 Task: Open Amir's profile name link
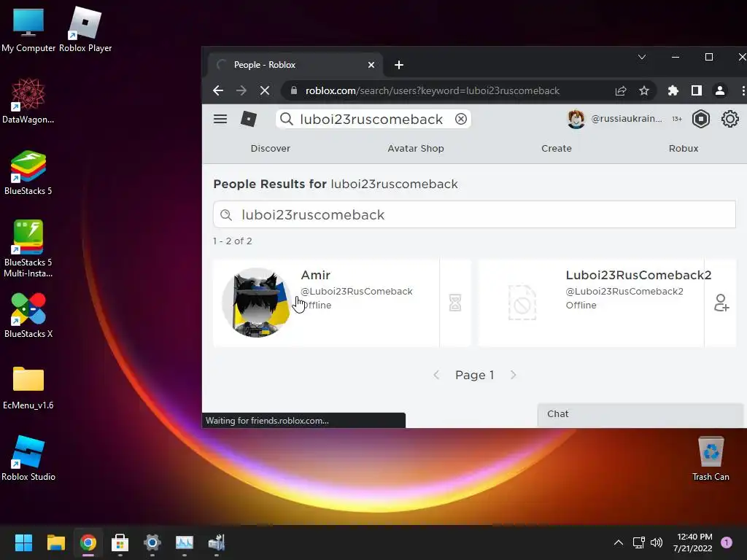coord(315,275)
